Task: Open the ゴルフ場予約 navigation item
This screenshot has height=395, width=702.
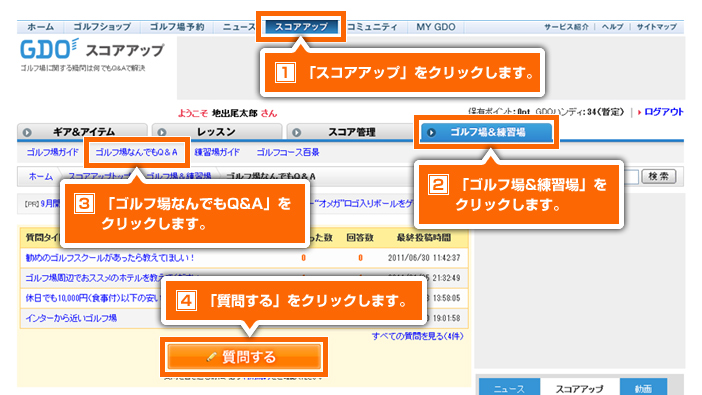Action: tap(177, 27)
